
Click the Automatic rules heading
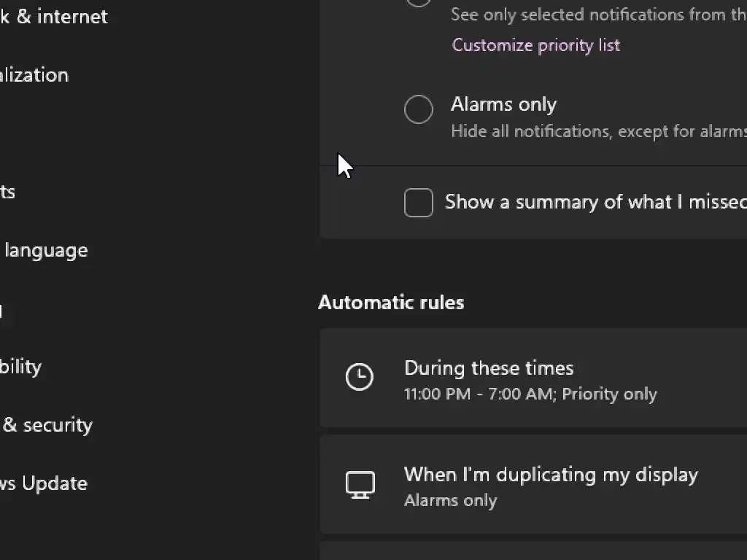(x=391, y=303)
